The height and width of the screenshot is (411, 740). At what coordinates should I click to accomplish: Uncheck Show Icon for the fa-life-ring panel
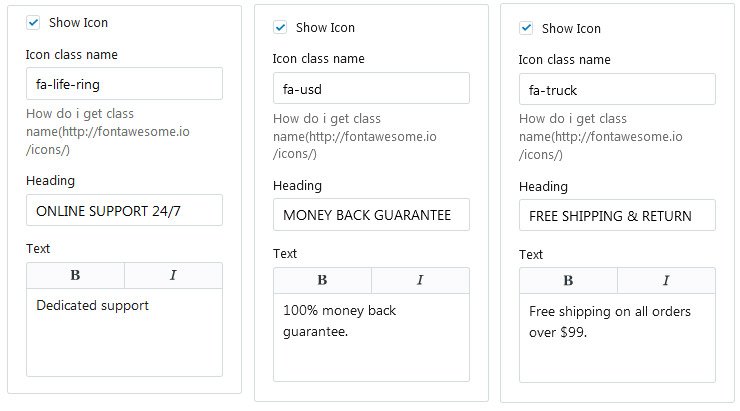point(33,22)
